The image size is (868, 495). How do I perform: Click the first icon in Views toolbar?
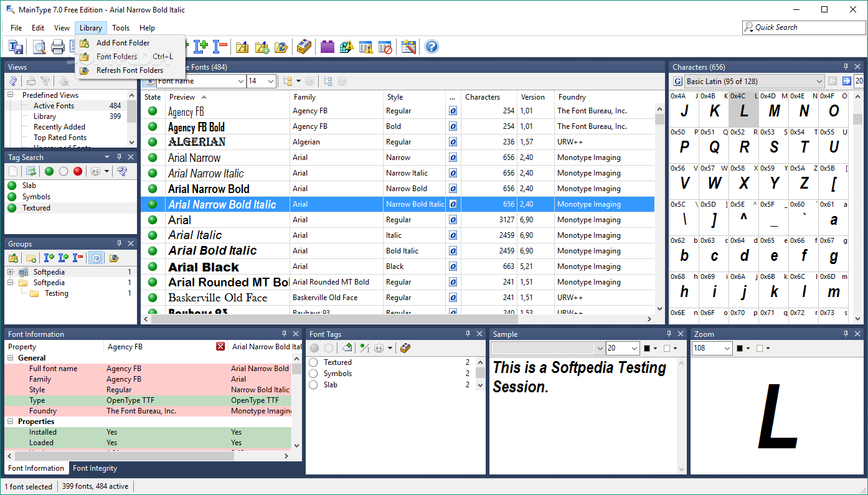pos(13,81)
